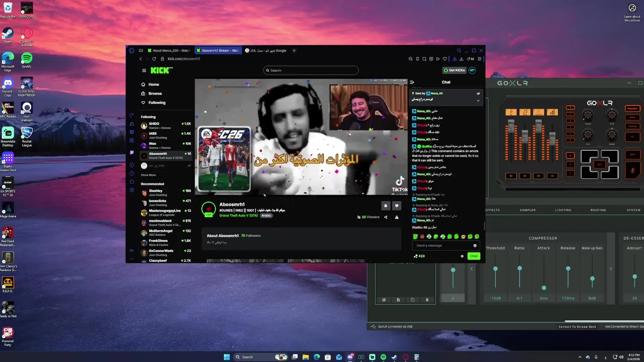644x362 pixels.
Task: Collapse GoXLR de-esser panel arrow
Action: pyautogui.click(x=611, y=269)
